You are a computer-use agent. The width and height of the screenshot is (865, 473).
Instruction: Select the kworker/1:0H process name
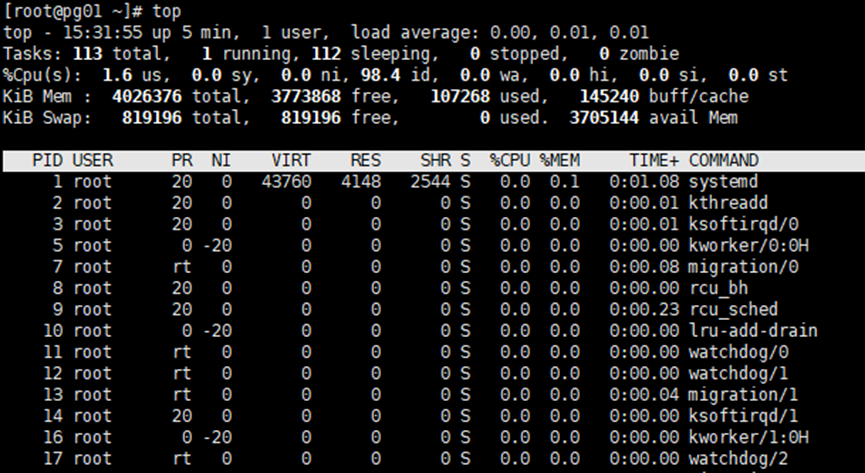[x=748, y=437]
